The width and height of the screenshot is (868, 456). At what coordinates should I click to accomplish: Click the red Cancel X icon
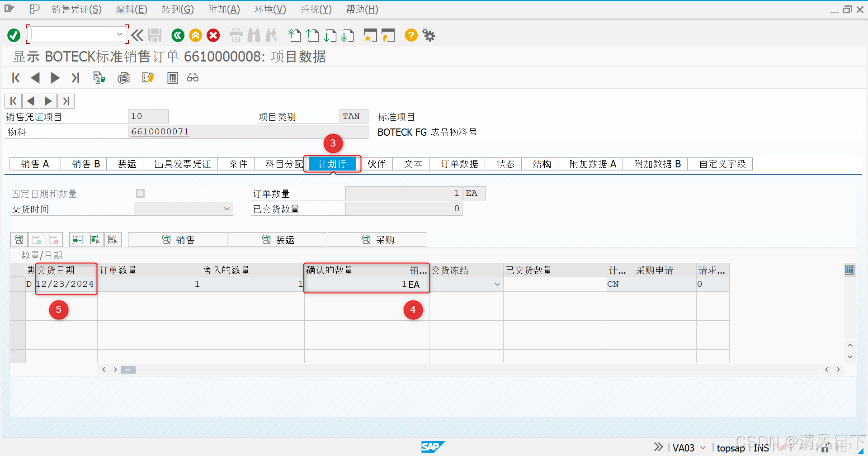213,35
